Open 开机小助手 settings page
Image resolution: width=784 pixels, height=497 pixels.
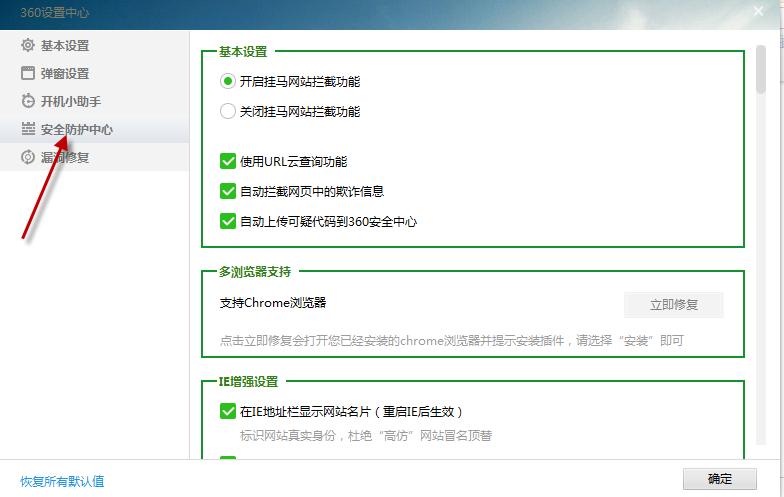click(71, 101)
